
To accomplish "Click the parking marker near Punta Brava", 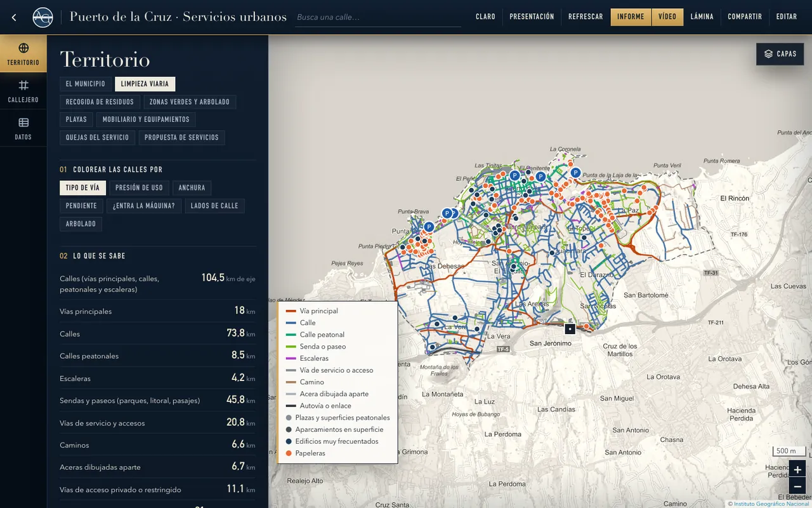I will pyautogui.click(x=429, y=227).
